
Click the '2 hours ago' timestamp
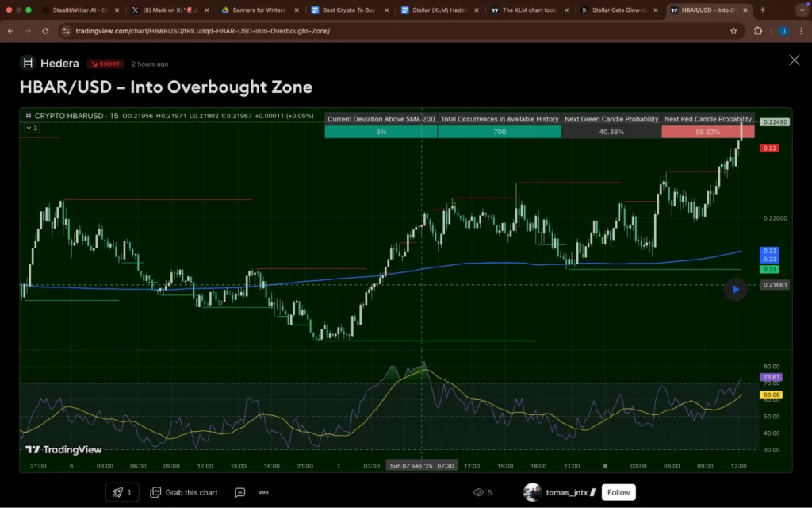[150, 63]
